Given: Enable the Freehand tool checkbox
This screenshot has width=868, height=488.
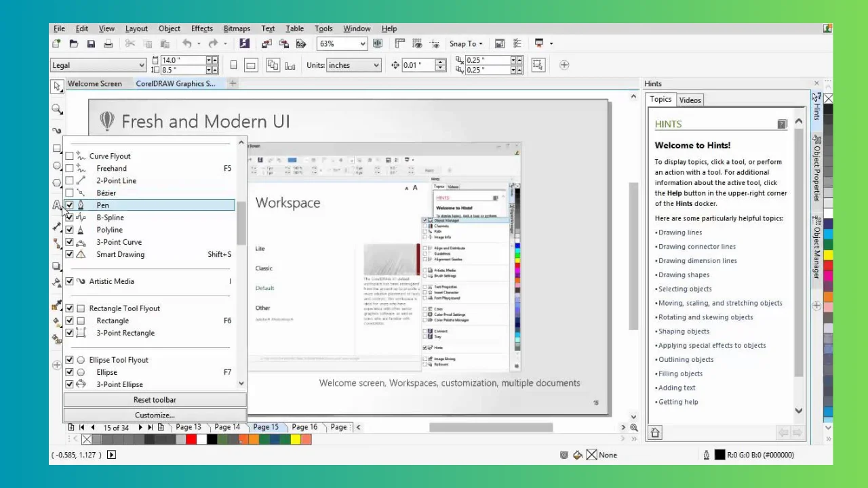Looking at the screenshot, I should [x=69, y=168].
